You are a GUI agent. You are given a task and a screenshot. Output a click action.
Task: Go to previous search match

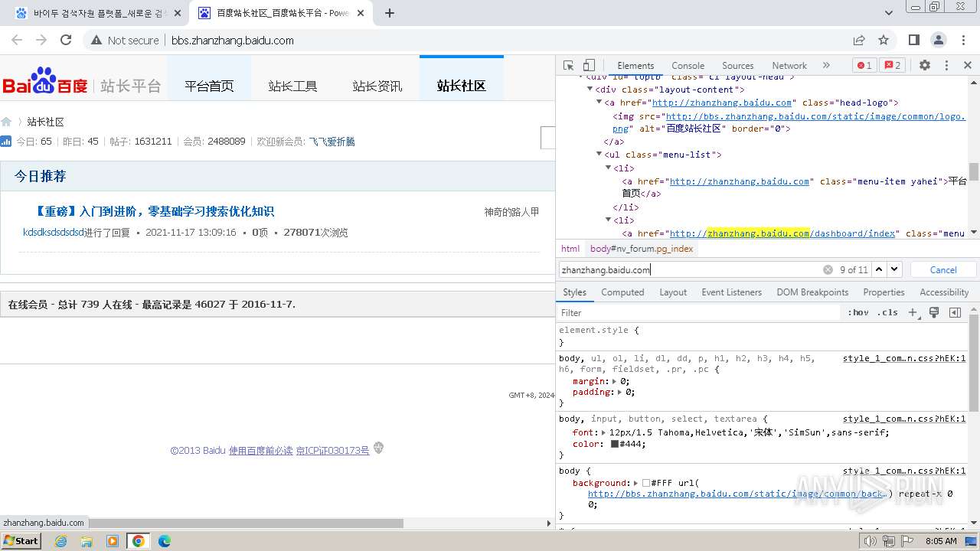point(879,269)
